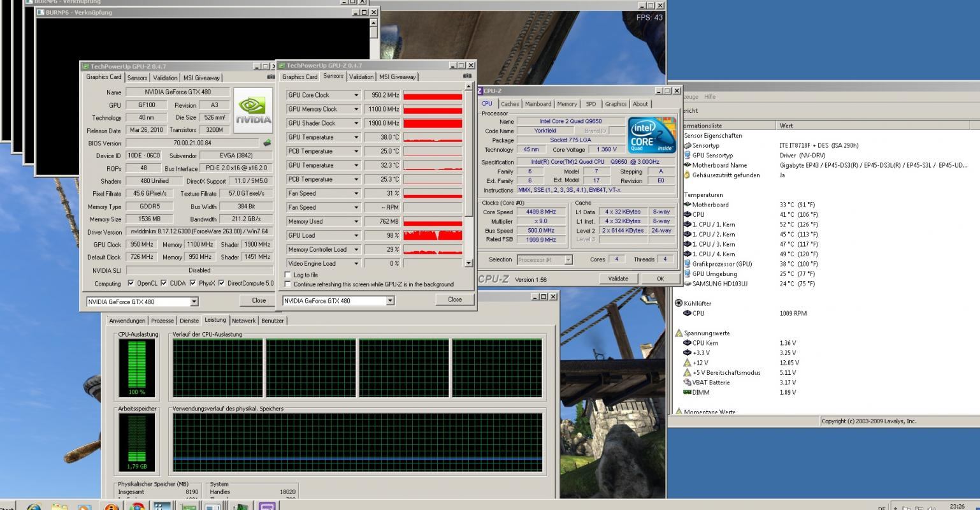Click the Validate button in CPU-Z
980x510 pixels.
(618, 279)
